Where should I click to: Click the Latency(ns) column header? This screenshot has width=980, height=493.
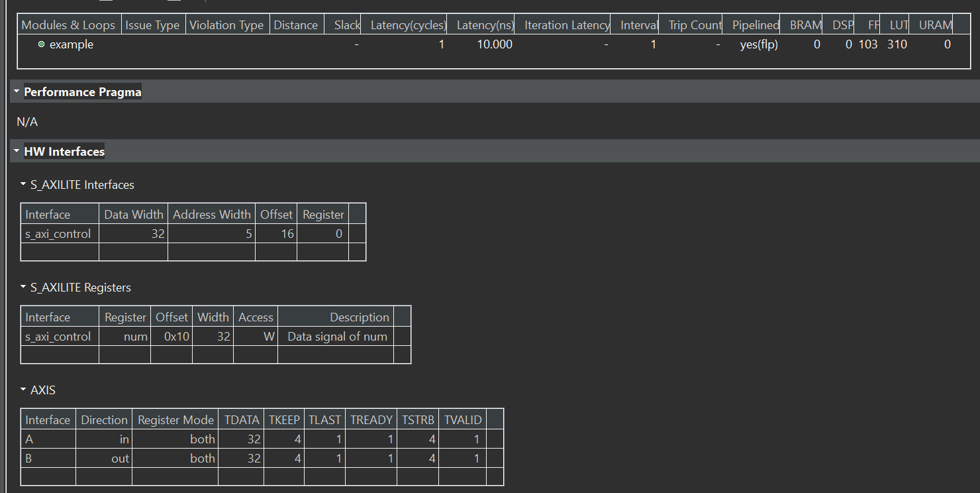click(x=481, y=25)
